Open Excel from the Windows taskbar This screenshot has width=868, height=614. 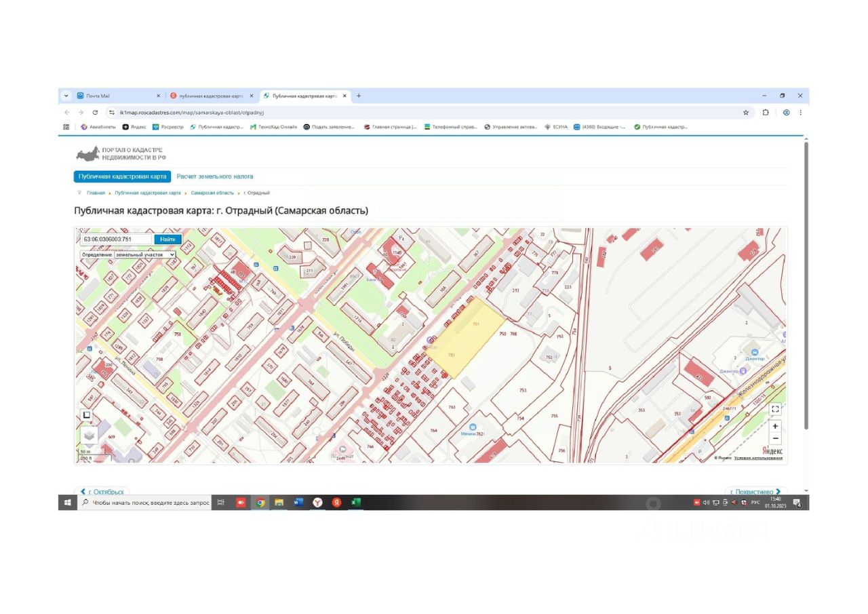[355, 502]
